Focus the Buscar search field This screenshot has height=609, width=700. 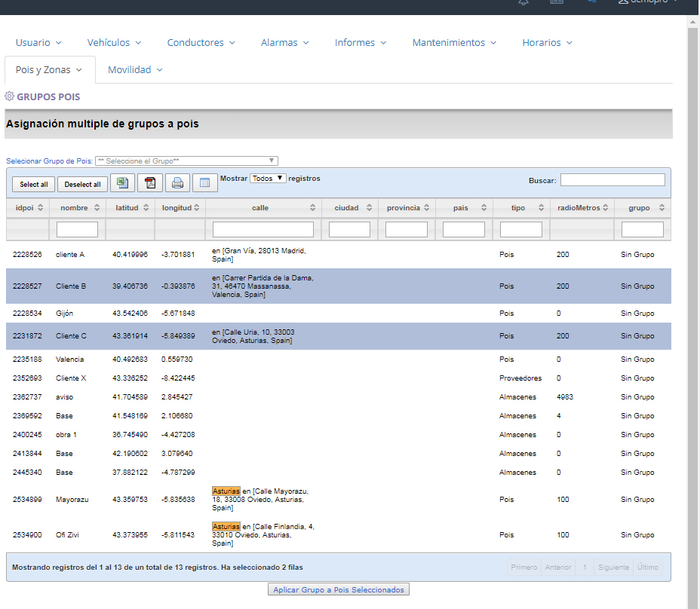pos(612,180)
